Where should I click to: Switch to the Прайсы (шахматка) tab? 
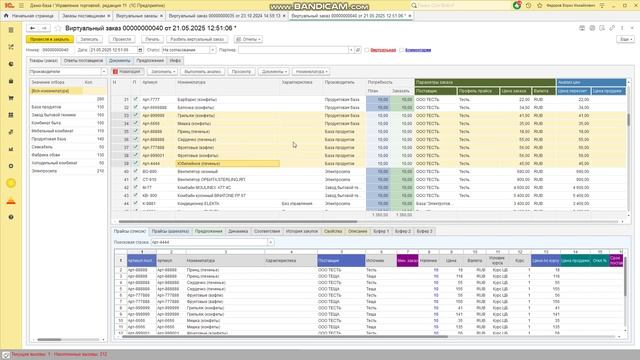[170, 231]
